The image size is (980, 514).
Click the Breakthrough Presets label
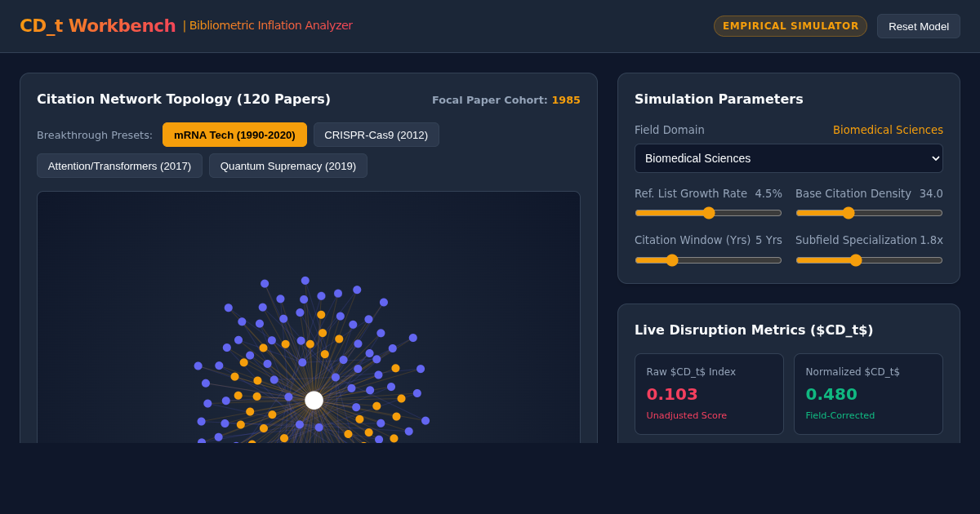pyautogui.click(x=95, y=135)
